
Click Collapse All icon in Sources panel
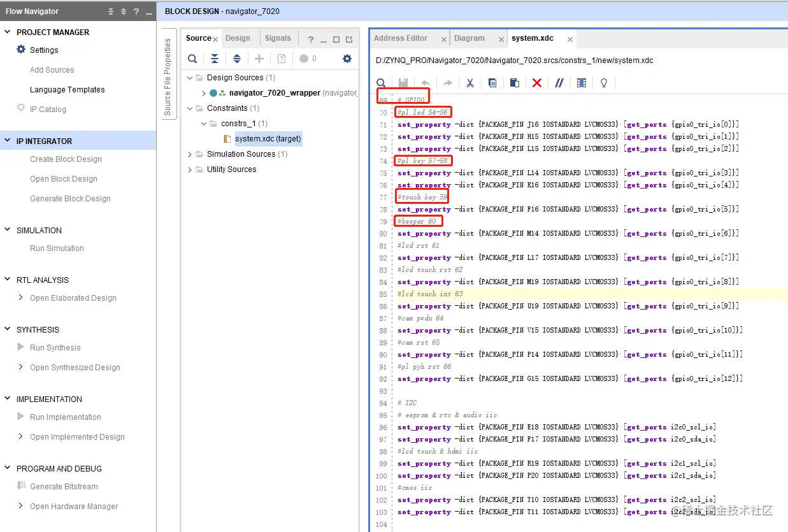[215, 59]
